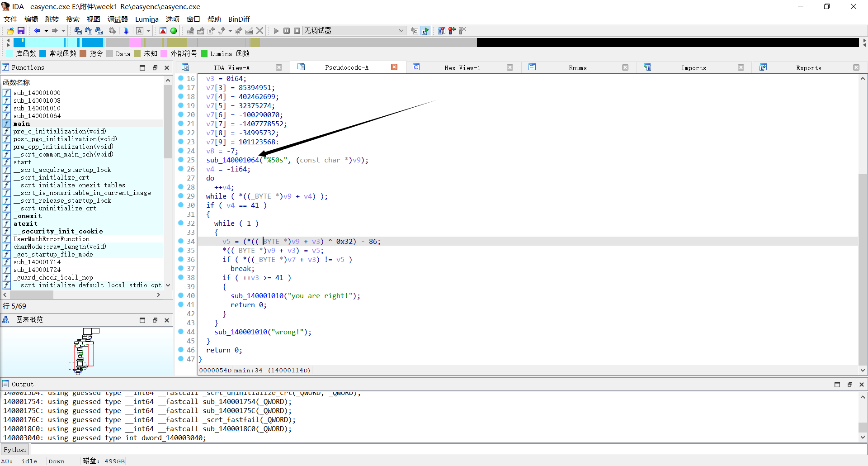Toggle breakpoint dot on line 25
868x466 pixels.
181,160
